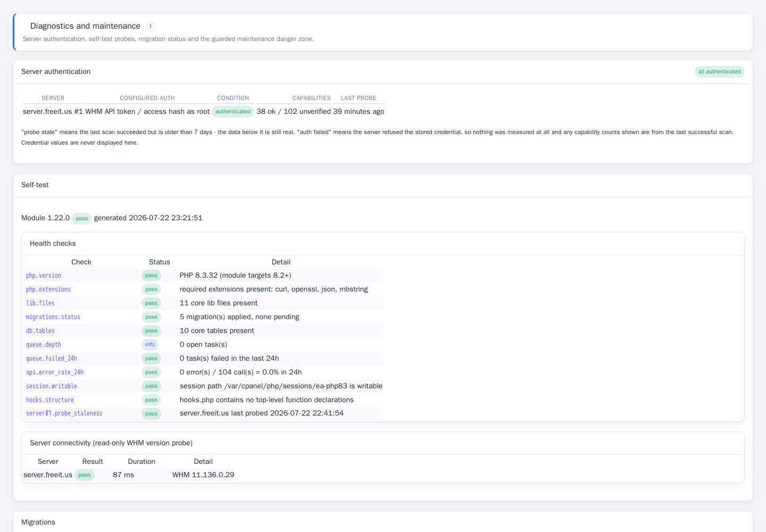Click the queue.failed_24h check name
Viewport: 766px width, 532px height.
52,359
